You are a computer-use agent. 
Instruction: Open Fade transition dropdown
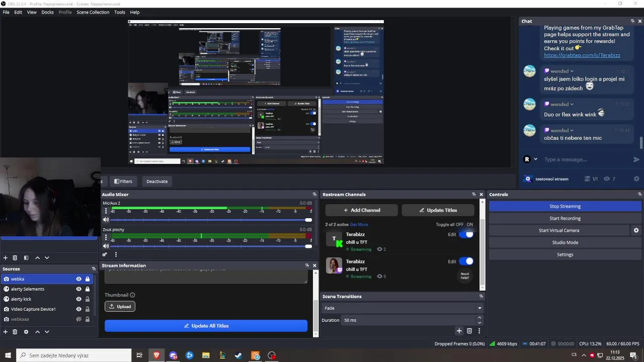pyautogui.click(x=403, y=308)
